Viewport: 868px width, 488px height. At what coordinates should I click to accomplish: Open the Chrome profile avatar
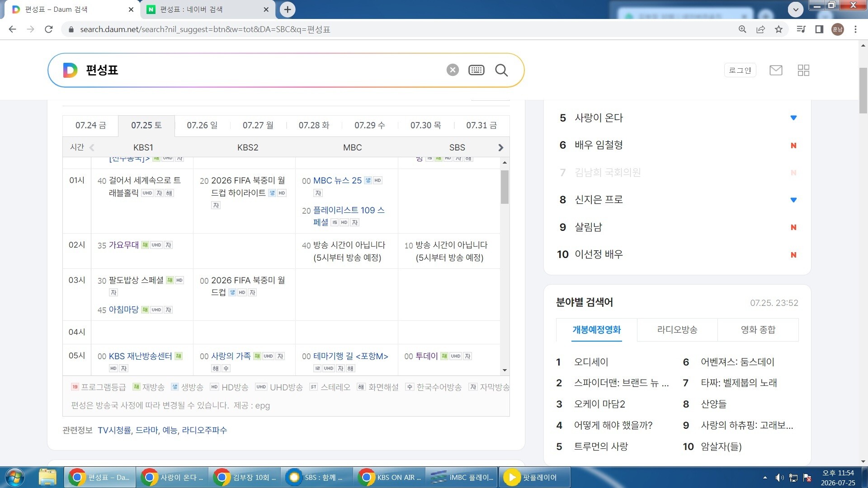point(838,29)
